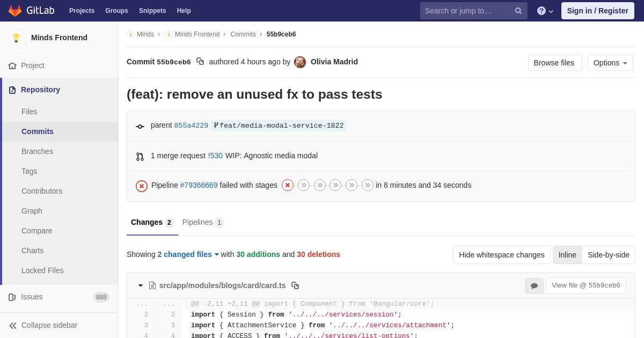Switch diff view to Side-by-side
The height and width of the screenshot is (338, 644).
609,255
